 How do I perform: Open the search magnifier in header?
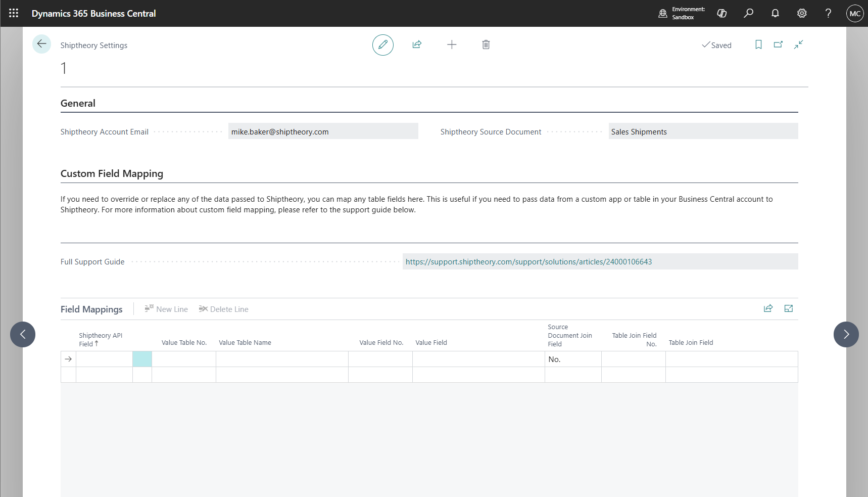[x=749, y=13]
